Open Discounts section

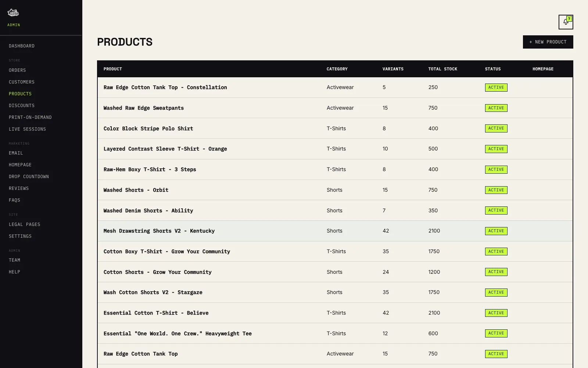[22, 106]
